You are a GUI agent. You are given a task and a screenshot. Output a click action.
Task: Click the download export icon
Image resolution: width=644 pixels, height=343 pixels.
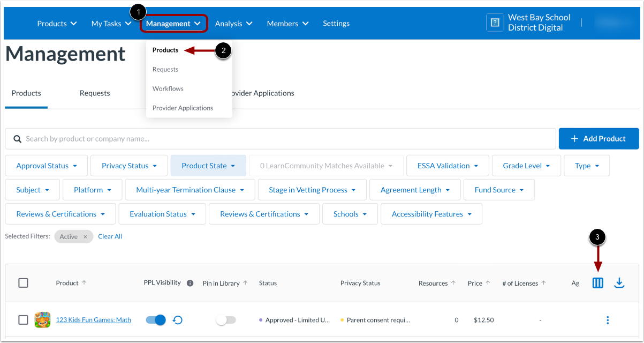point(619,282)
